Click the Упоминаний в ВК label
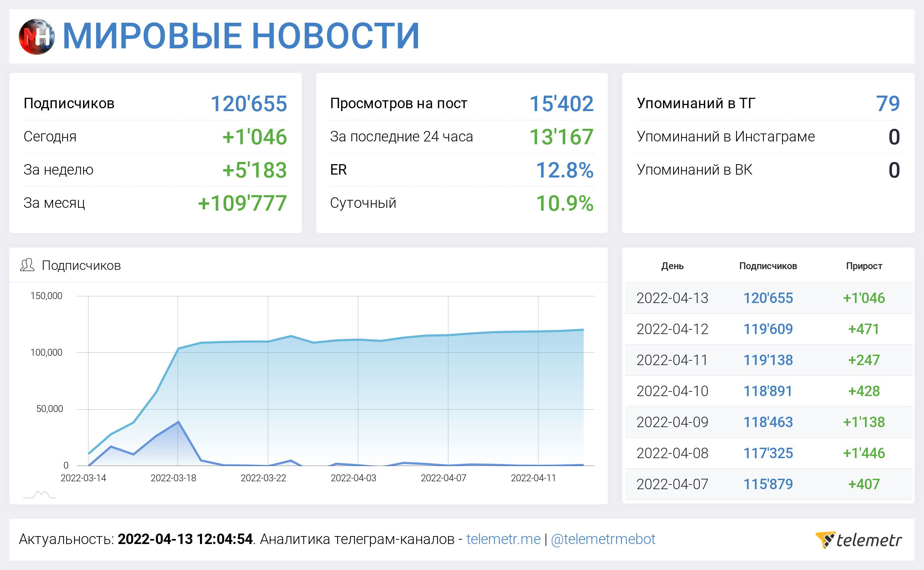The image size is (924, 570). click(x=694, y=170)
